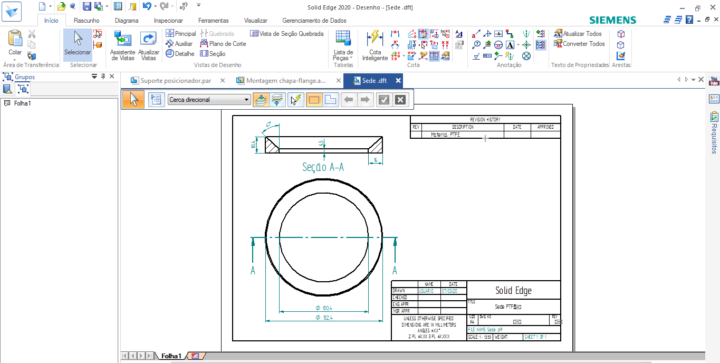
Task: Select the Cota Inteligente dimension tool
Action: pyautogui.click(x=375, y=45)
